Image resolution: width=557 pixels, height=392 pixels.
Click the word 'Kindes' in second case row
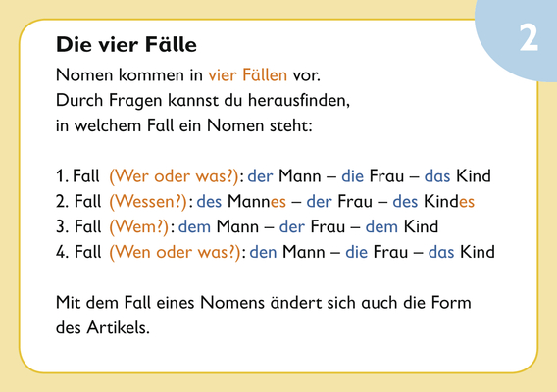tap(449, 202)
